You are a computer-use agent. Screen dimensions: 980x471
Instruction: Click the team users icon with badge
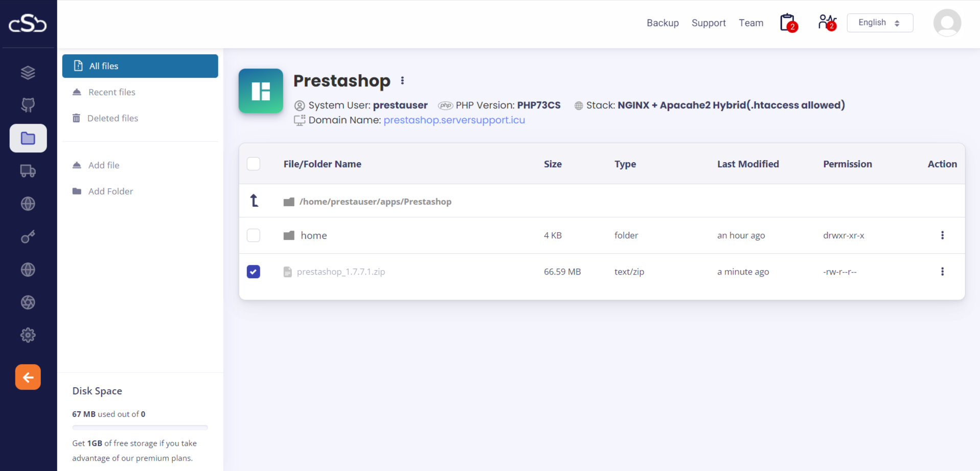pos(827,23)
